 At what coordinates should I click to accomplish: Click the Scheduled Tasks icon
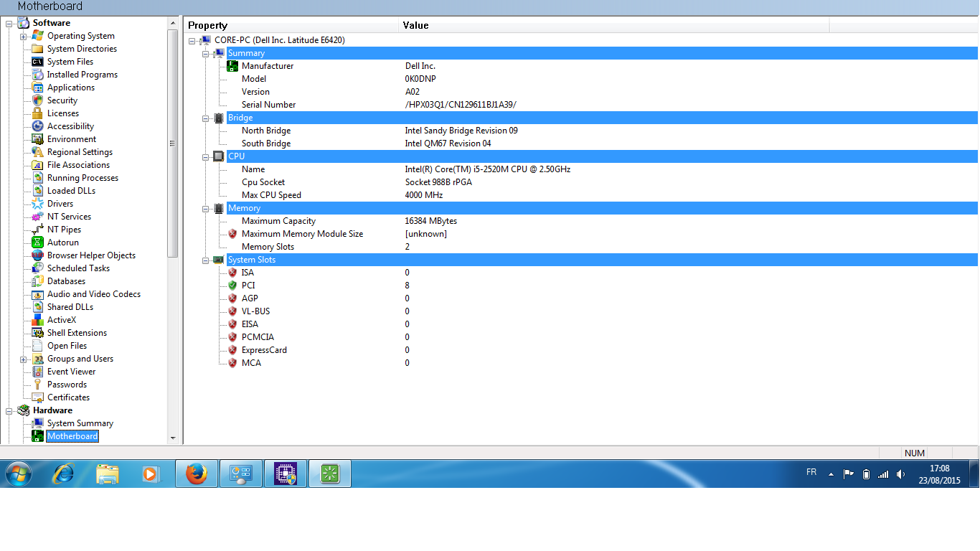click(x=37, y=268)
